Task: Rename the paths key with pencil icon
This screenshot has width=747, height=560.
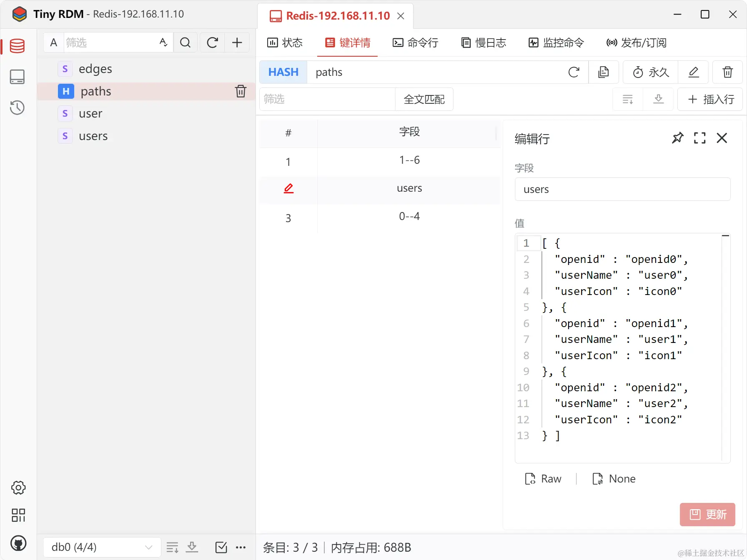Action: click(x=694, y=72)
